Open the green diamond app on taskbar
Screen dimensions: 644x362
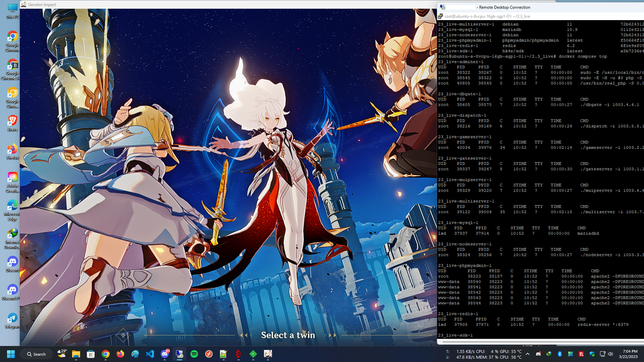pos(253,354)
